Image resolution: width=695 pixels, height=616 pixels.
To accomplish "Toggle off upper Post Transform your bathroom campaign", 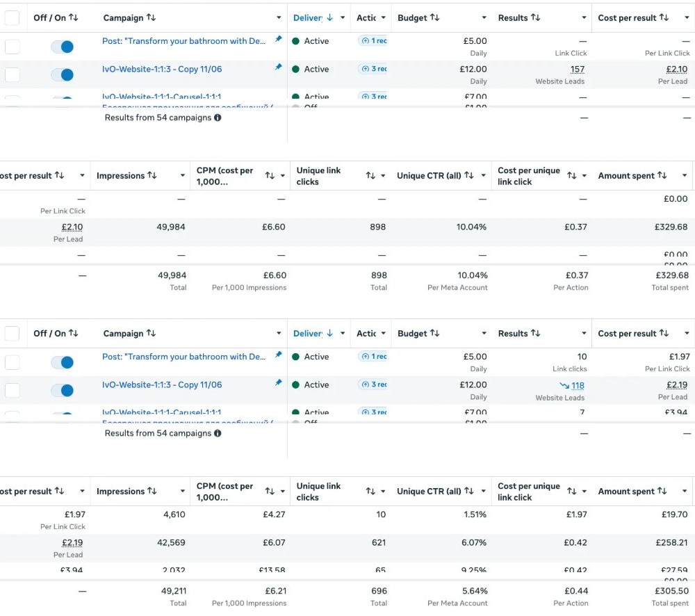I will tap(62, 47).
